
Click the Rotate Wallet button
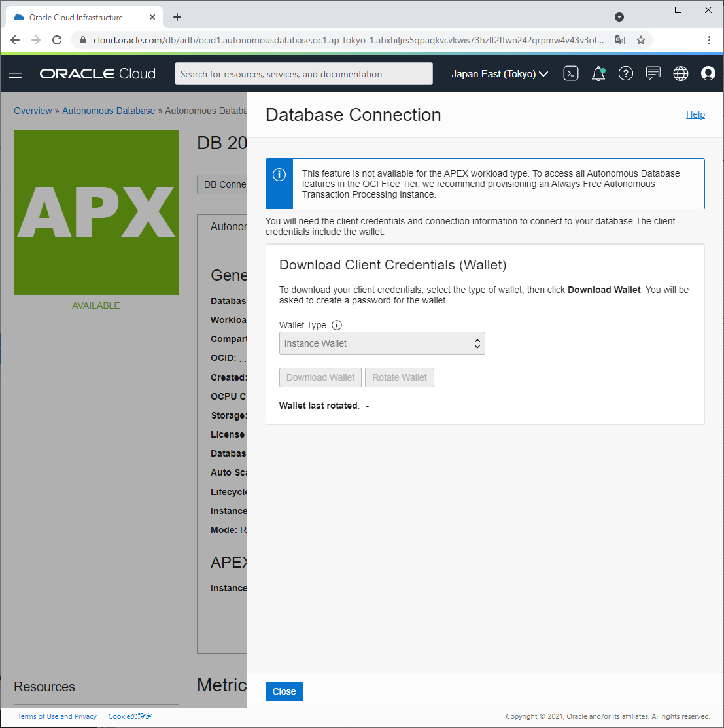(x=399, y=377)
